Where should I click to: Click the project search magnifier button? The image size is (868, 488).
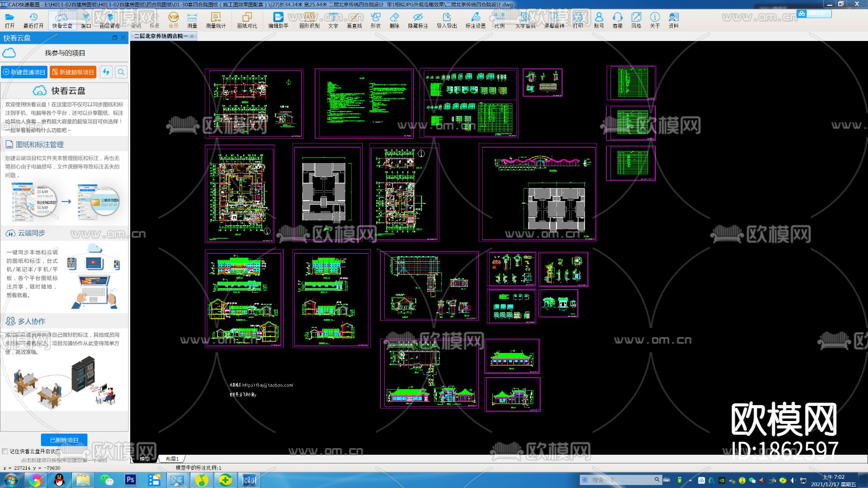[x=121, y=72]
